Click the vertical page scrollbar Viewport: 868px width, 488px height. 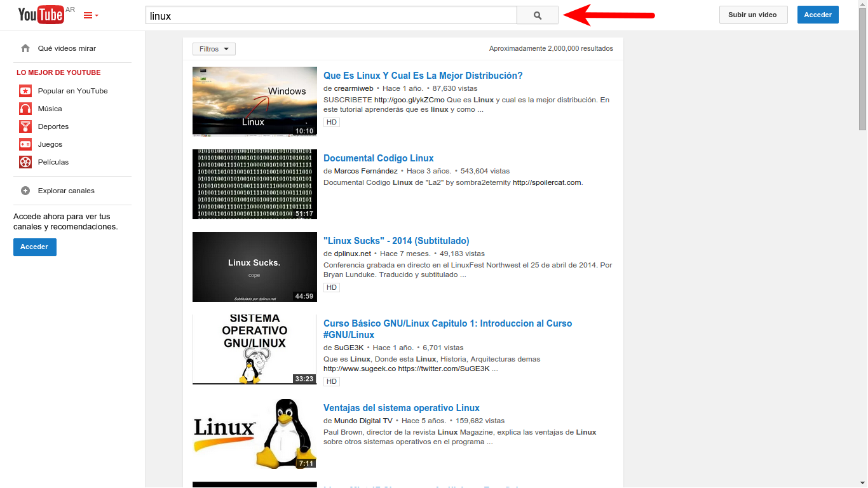[862, 244]
